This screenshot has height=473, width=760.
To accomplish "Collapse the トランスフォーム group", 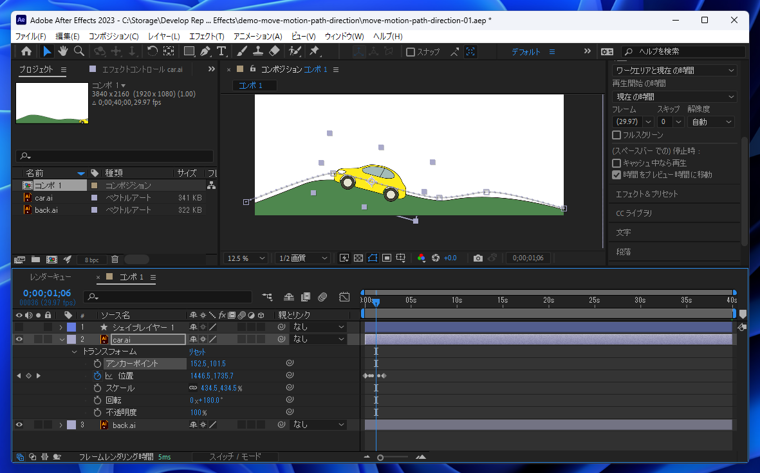I will pyautogui.click(x=74, y=352).
